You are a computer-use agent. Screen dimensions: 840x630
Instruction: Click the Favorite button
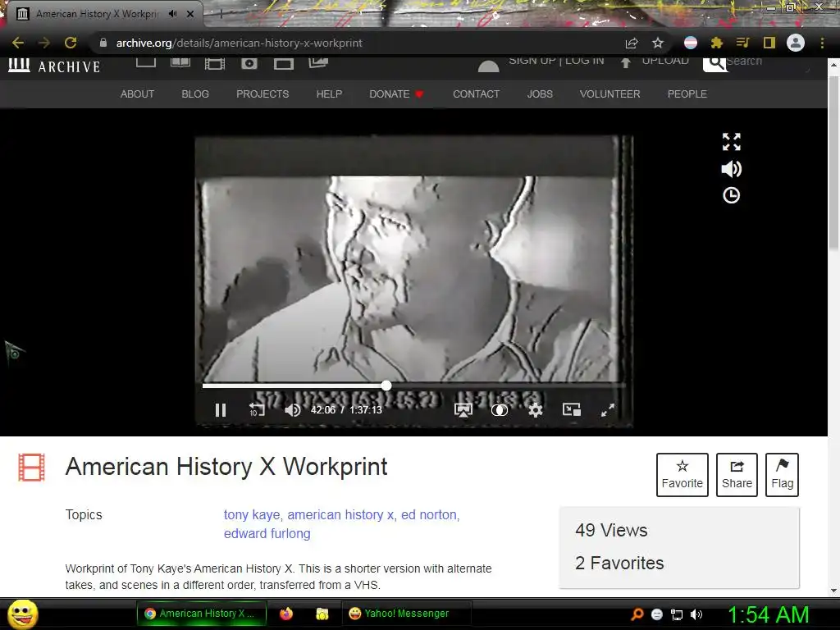pos(682,475)
